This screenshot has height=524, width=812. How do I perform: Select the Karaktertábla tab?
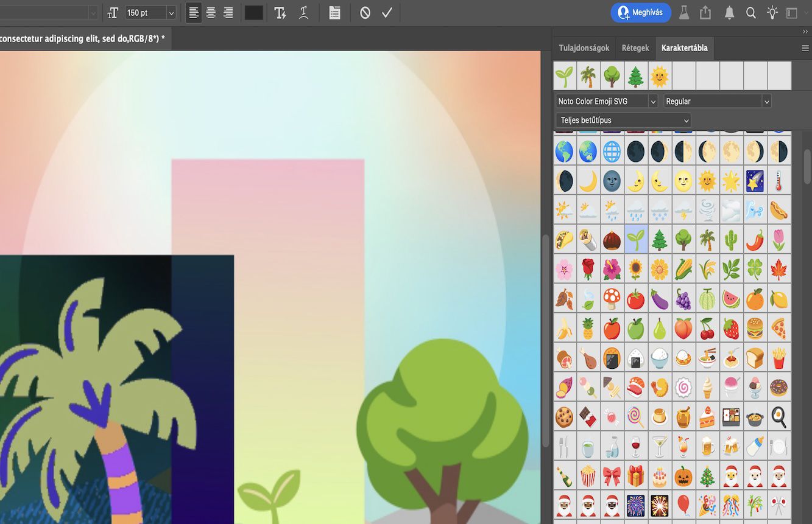685,48
